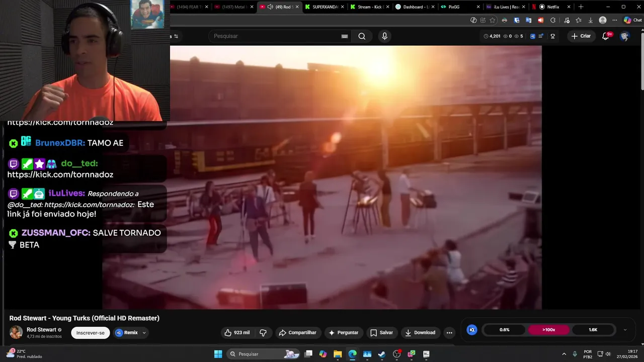This screenshot has height=362, width=644.
Task: Open the browser downloads icon
Action: [591, 20]
